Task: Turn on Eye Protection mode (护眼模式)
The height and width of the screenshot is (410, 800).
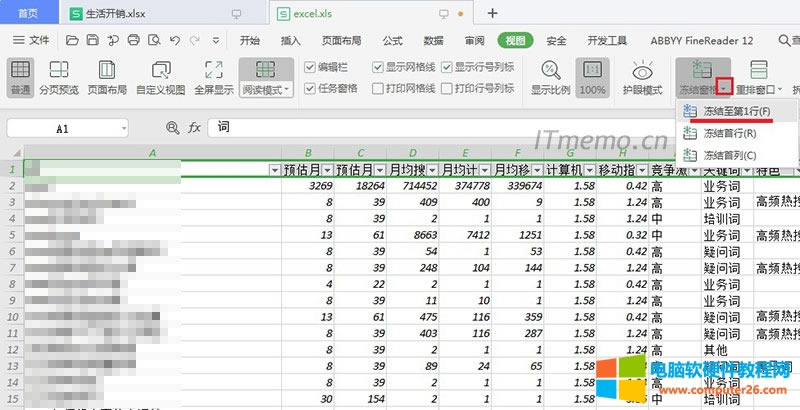Action: click(x=641, y=77)
